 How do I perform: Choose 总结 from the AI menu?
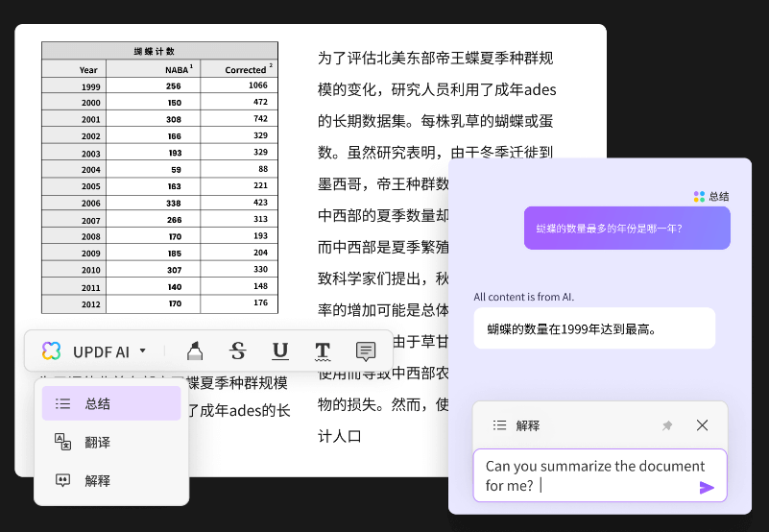click(x=111, y=403)
